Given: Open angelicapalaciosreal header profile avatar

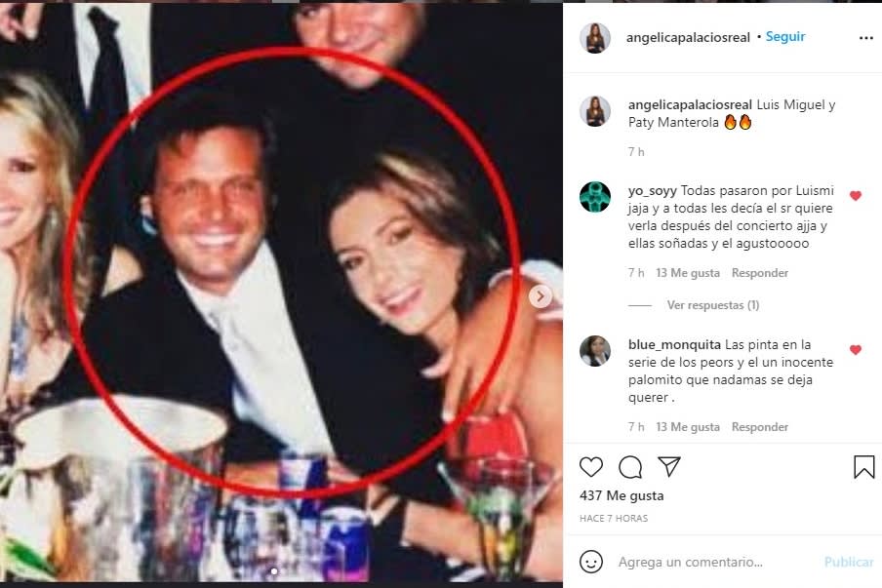Looking at the screenshot, I should (595, 38).
